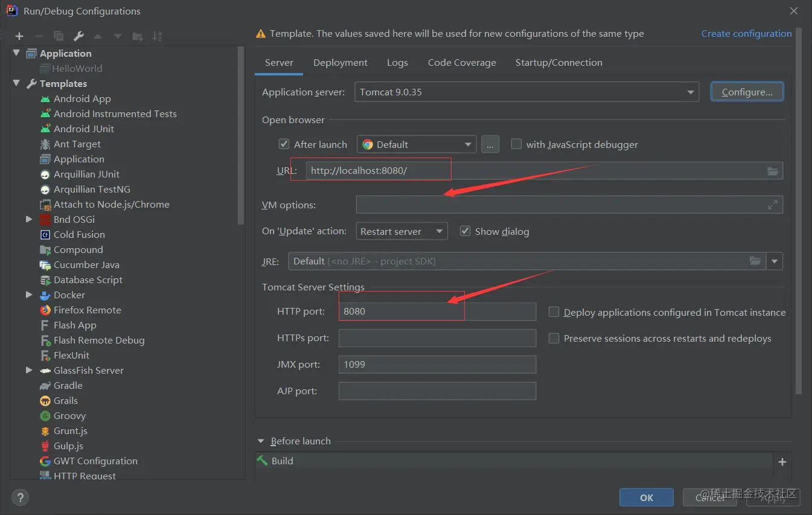Image resolution: width=812 pixels, height=515 pixels.
Task: Click the Sort Configurations icon
Action: coord(157,36)
